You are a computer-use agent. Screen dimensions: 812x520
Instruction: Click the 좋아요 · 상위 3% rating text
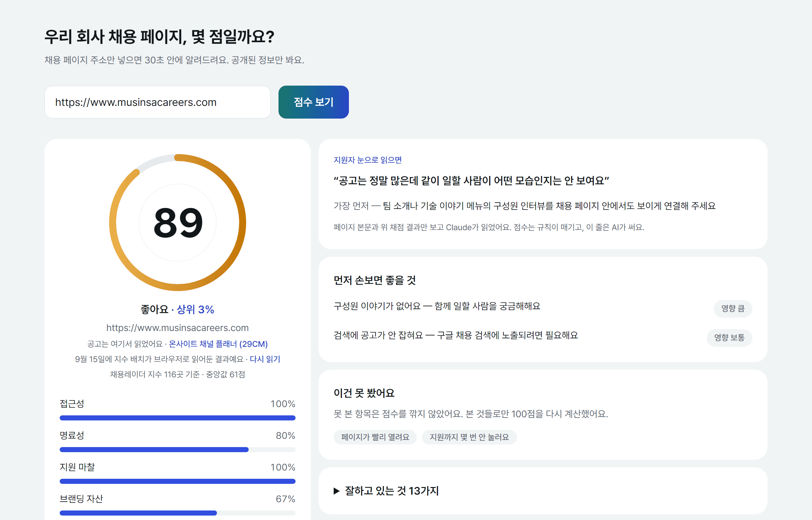click(x=178, y=309)
